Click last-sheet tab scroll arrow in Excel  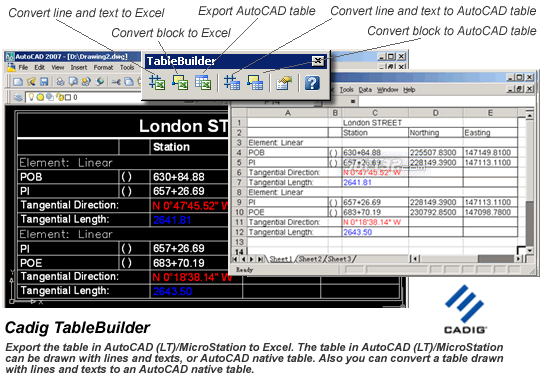260,259
